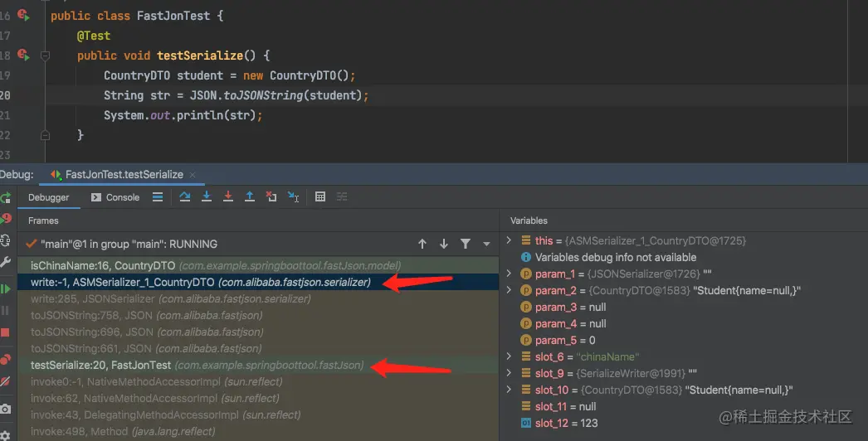Expand the slot_10 CountryDTO node

(x=509, y=390)
